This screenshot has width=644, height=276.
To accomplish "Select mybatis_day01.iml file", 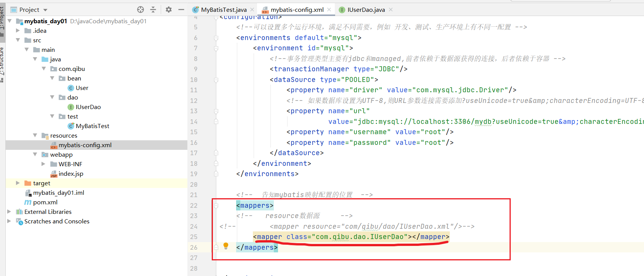I will point(59,193).
